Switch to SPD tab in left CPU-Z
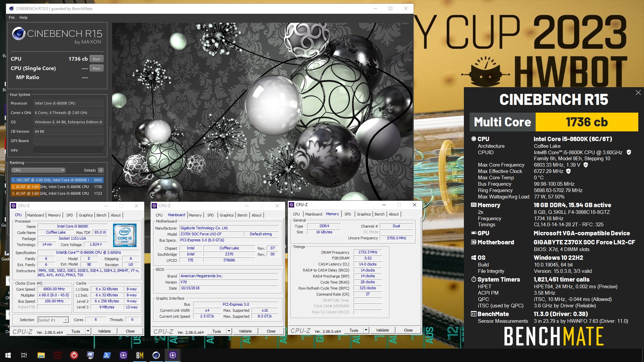The width and height of the screenshot is (644, 362). pyautogui.click(x=69, y=215)
